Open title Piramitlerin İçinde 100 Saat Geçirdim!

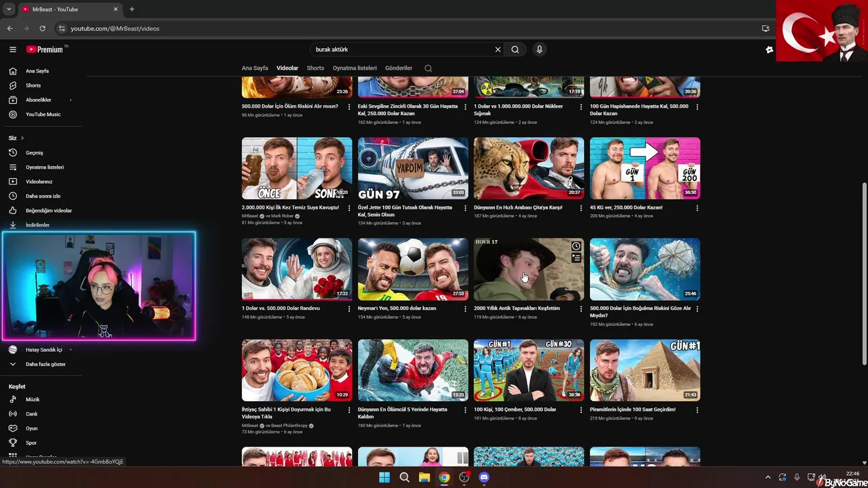tap(633, 409)
